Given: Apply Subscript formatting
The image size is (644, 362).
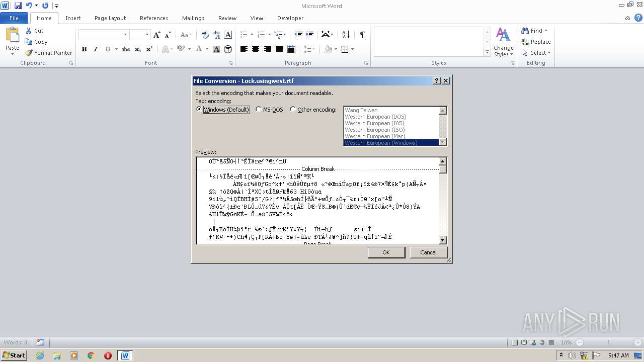Looking at the screenshot, I should pos(138,49).
